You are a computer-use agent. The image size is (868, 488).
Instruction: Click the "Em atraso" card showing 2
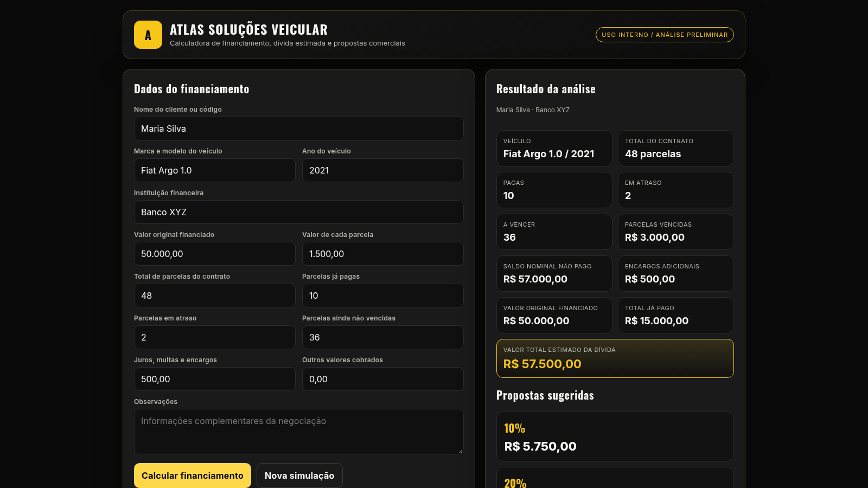(x=676, y=190)
